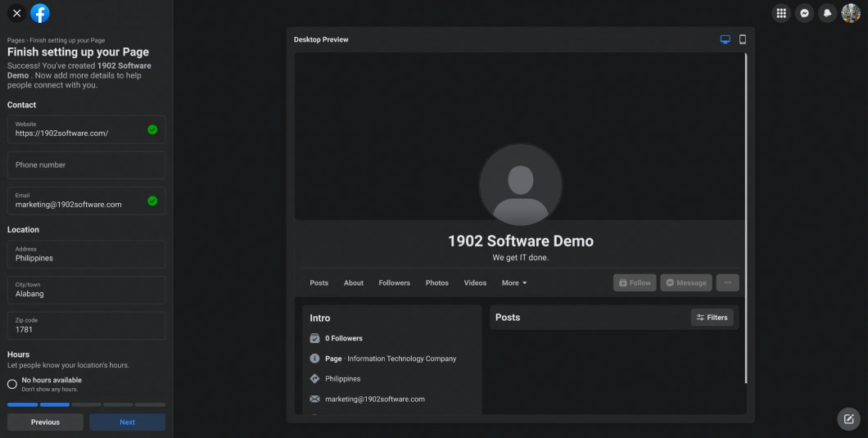The width and height of the screenshot is (868, 438).
Task: Click the followers icon in Intro
Action: click(x=314, y=338)
